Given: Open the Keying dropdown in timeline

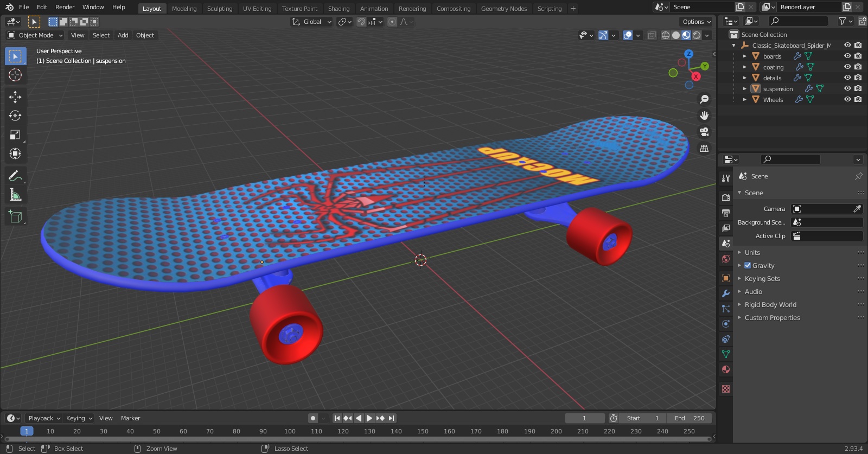Looking at the screenshot, I should [79, 418].
